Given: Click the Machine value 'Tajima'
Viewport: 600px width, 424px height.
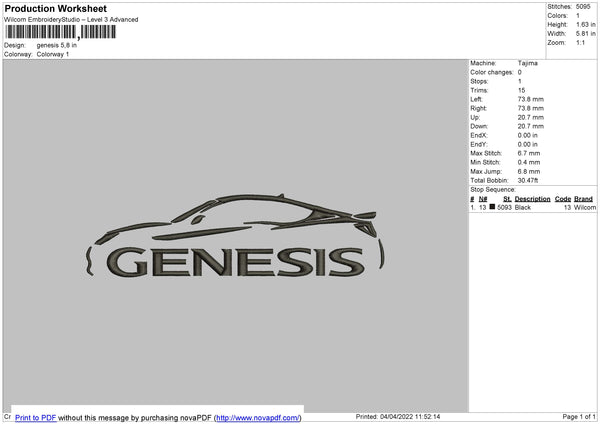Looking at the screenshot, I should tap(528, 63).
